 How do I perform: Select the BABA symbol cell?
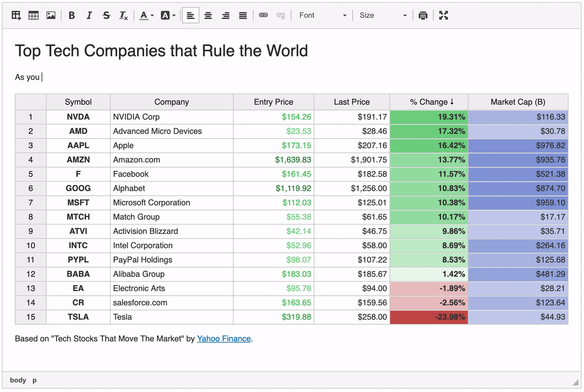(x=78, y=274)
